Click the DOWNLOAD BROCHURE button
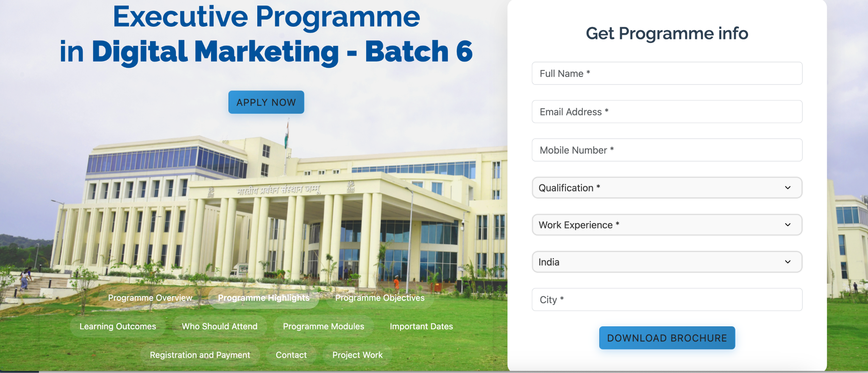Image resolution: width=868 pixels, height=373 pixels. pos(667,338)
